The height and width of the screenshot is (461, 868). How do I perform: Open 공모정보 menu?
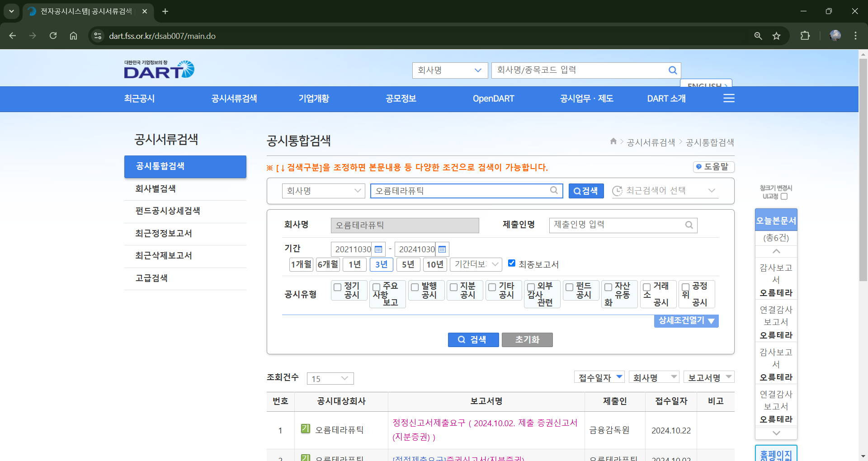point(401,99)
